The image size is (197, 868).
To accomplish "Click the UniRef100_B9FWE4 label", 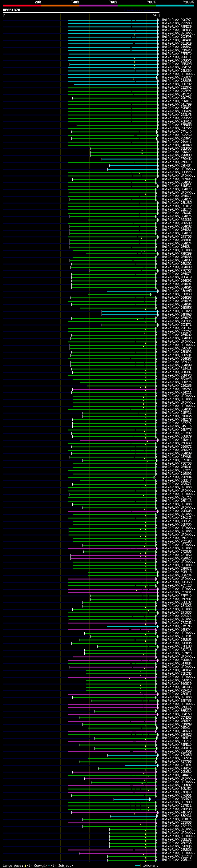I will (x=177, y=108).
